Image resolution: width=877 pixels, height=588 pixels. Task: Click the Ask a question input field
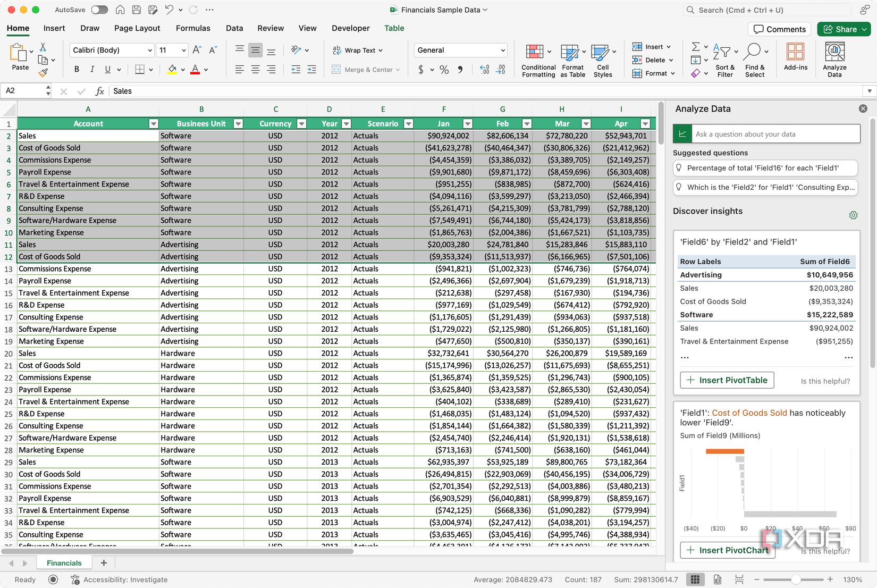click(x=775, y=134)
